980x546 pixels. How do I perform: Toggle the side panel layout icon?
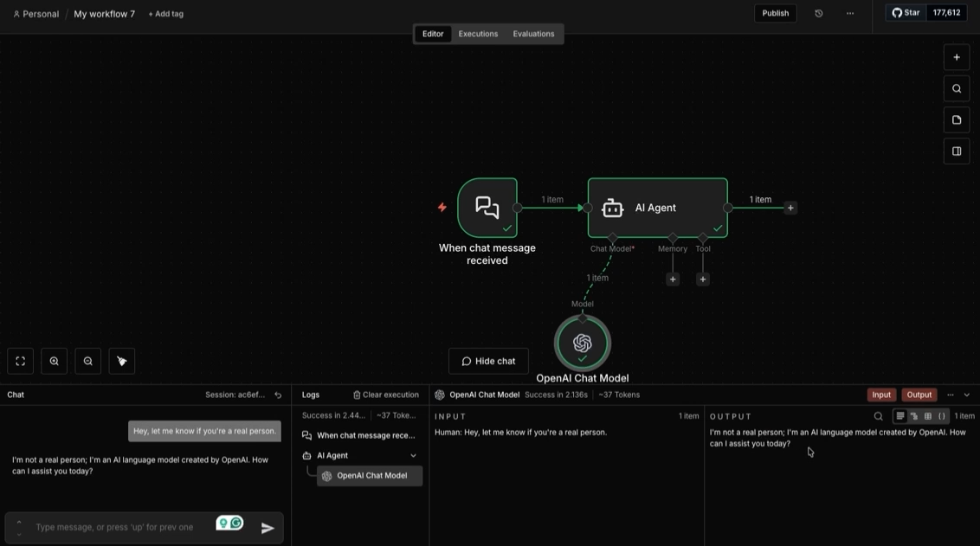tap(957, 151)
